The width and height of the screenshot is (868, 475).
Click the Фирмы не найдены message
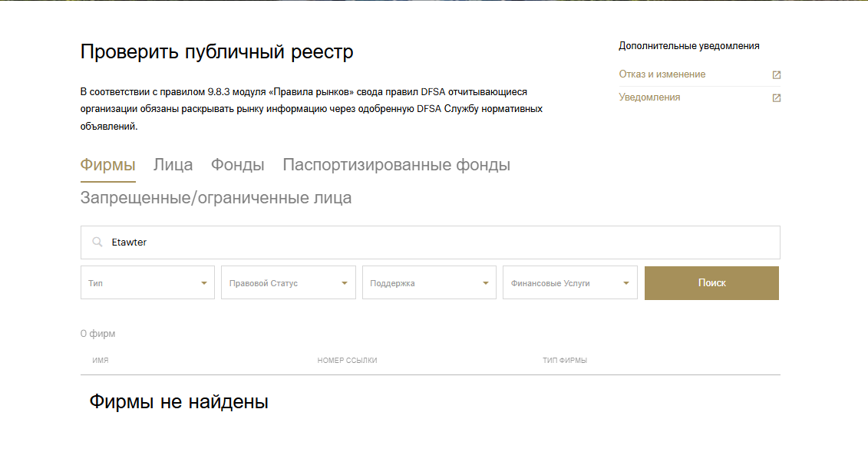click(x=179, y=402)
